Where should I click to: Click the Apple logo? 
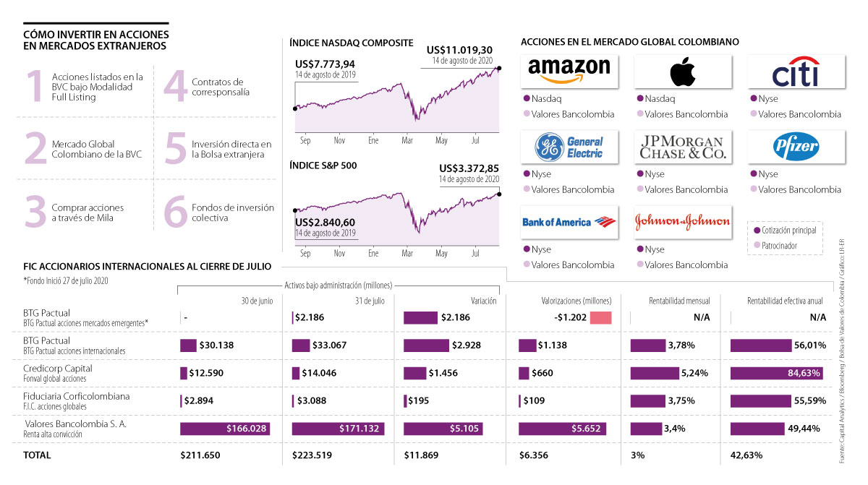pyautogui.click(x=682, y=72)
